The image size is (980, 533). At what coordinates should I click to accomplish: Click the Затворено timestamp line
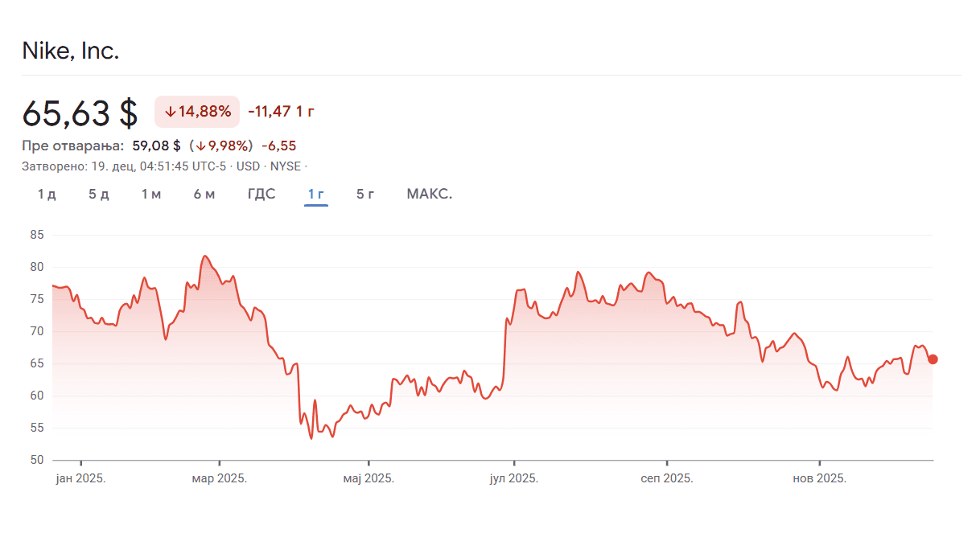pyautogui.click(x=161, y=166)
